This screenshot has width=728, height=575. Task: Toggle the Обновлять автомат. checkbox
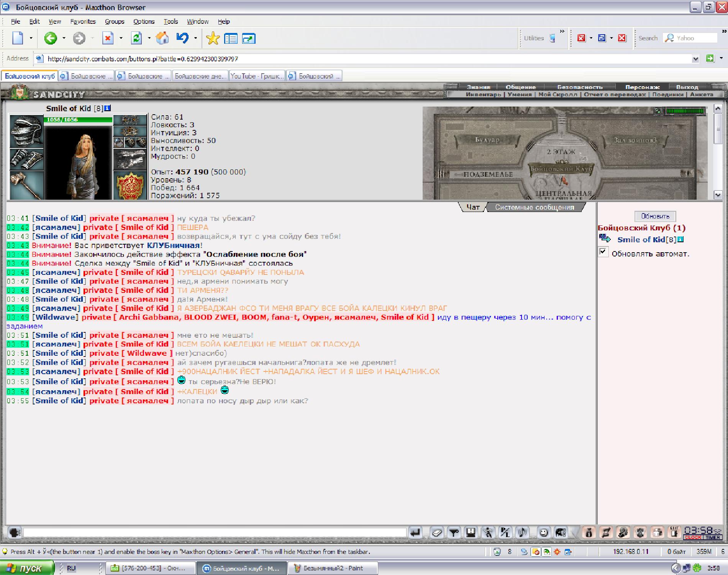603,252
